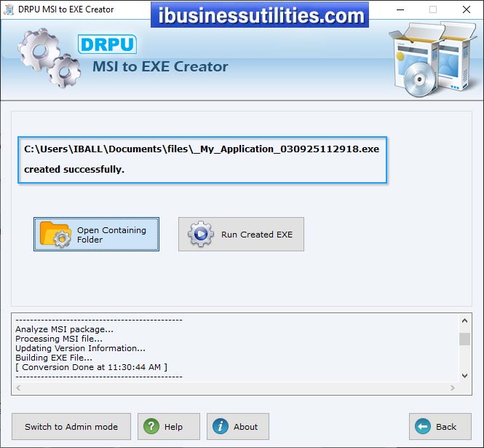Open the Help button

[169, 426]
